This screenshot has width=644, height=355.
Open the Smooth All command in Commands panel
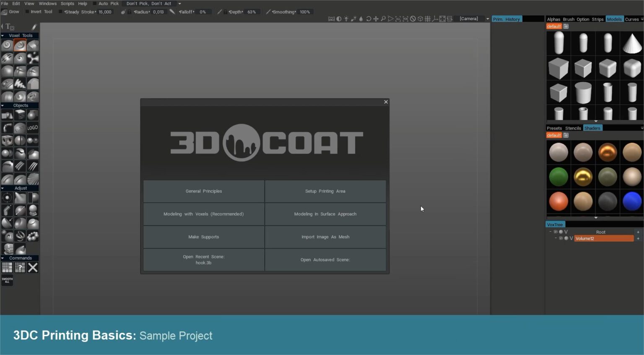(7, 280)
